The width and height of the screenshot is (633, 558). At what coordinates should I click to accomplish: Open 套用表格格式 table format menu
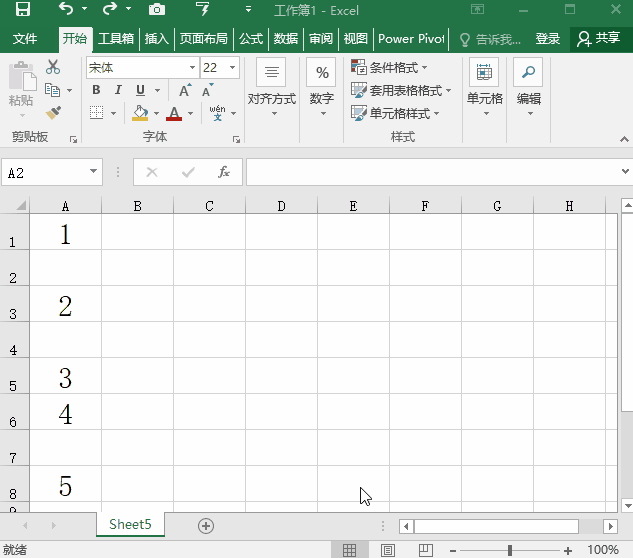click(x=401, y=90)
